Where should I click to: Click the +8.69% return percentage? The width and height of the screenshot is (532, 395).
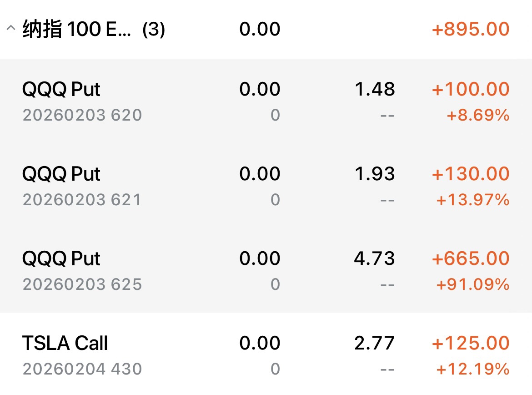[478, 115]
